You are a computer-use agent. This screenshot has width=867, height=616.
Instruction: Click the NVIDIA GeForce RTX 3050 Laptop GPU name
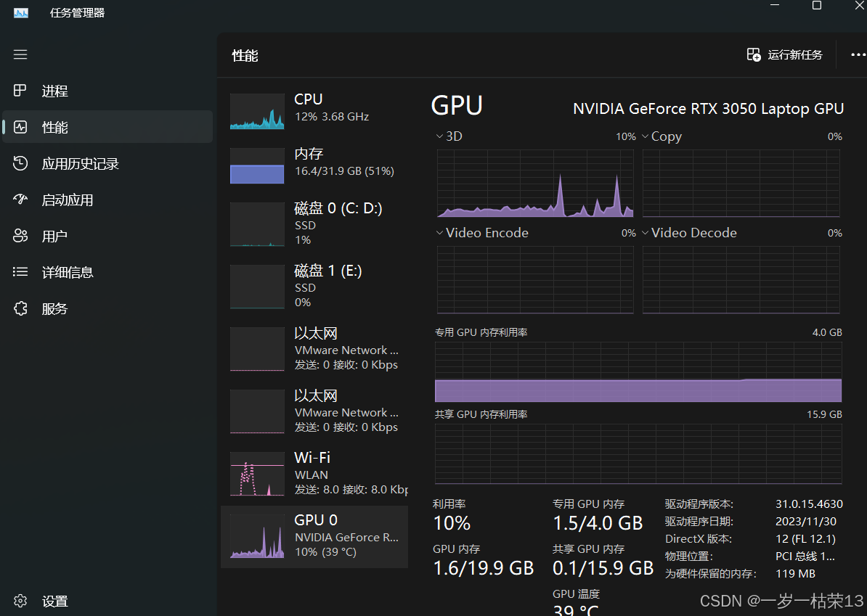pos(708,109)
